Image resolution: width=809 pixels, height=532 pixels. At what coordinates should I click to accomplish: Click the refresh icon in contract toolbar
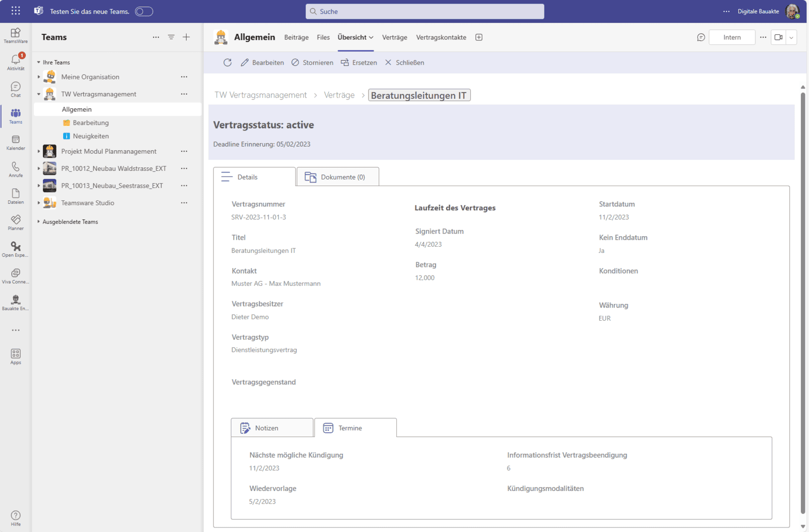click(228, 63)
